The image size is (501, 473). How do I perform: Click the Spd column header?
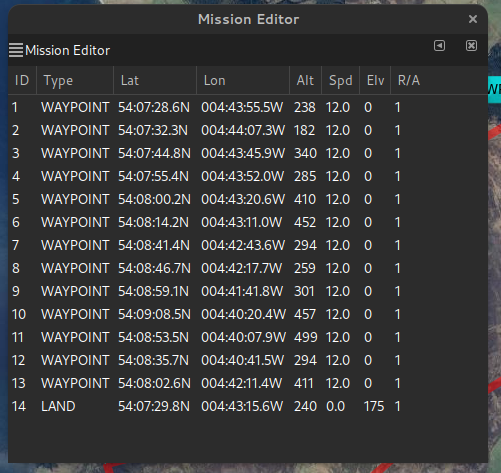pyautogui.click(x=340, y=80)
